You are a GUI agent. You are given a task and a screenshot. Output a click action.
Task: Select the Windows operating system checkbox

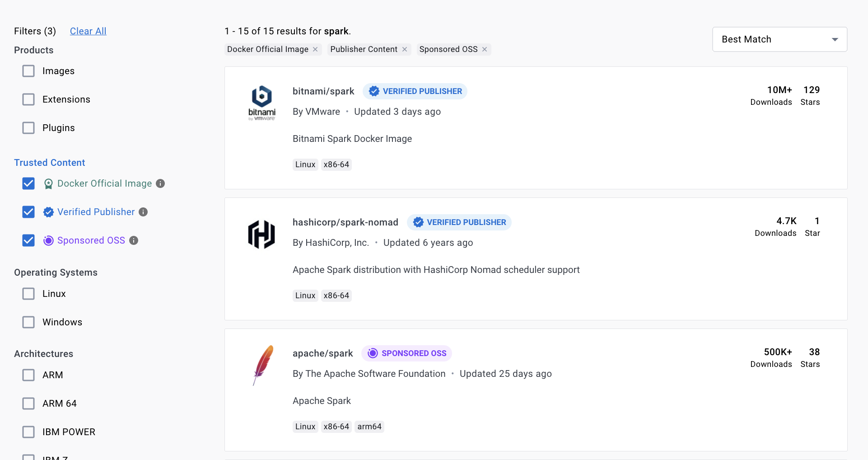(x=28, y=322)
